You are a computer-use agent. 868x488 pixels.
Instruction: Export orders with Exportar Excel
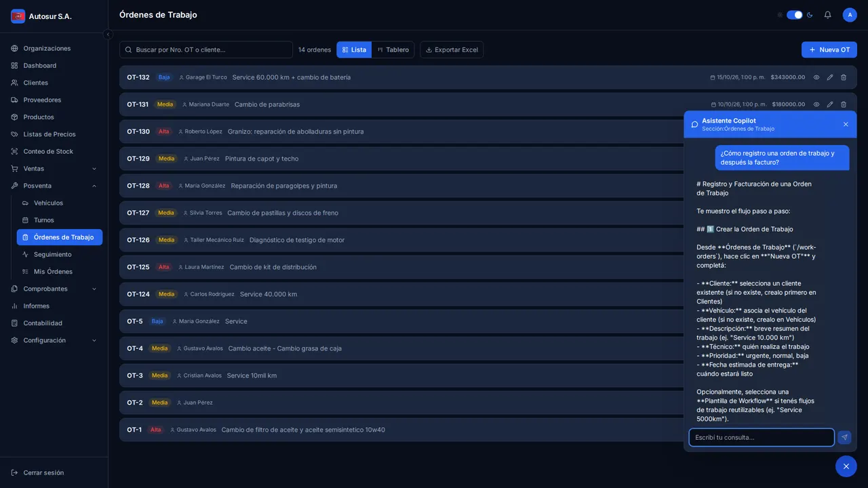pyautogui.click(x=452, y=49)
